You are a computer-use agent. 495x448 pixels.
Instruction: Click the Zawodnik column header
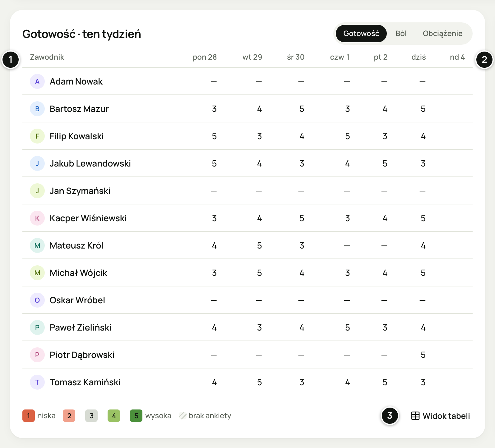click(x=47, y=57)
